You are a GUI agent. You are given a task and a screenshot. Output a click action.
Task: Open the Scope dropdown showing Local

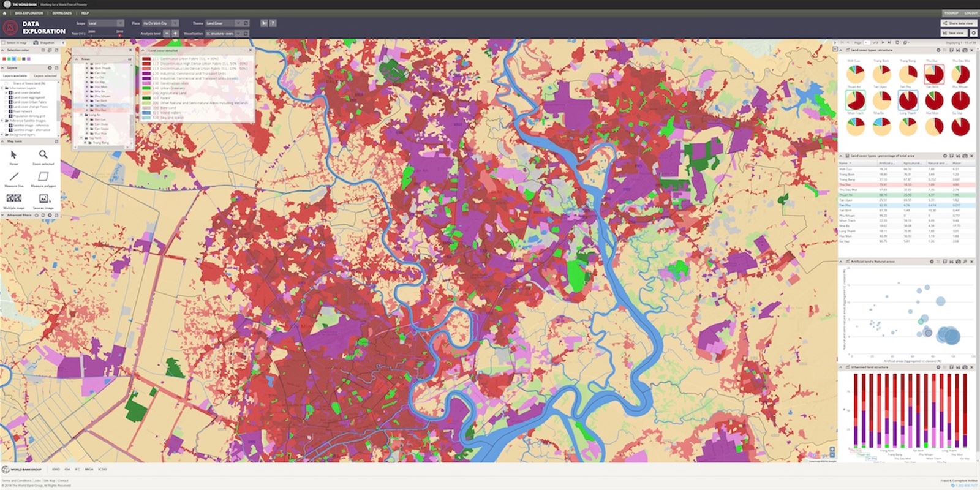pyautogui.click(x=106, y=23)
